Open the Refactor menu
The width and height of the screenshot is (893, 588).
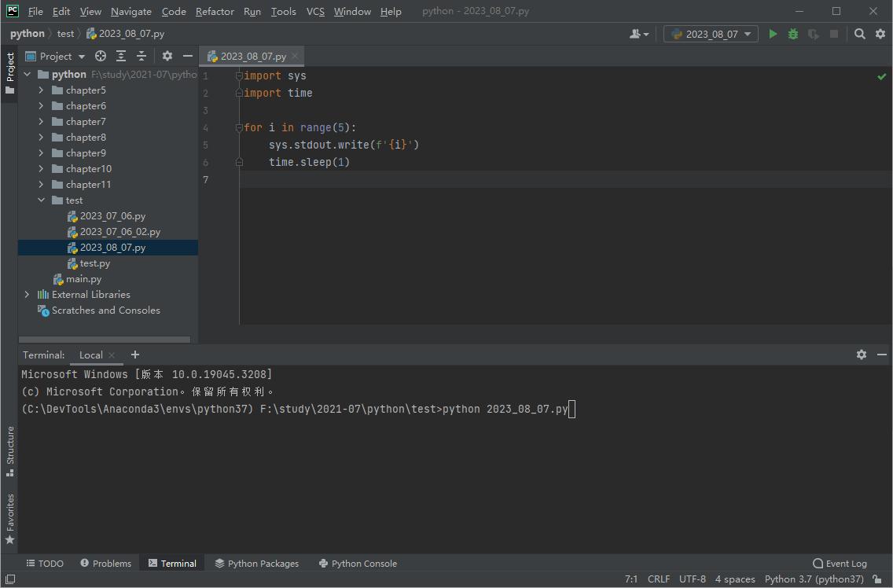[x=215, y=11]
